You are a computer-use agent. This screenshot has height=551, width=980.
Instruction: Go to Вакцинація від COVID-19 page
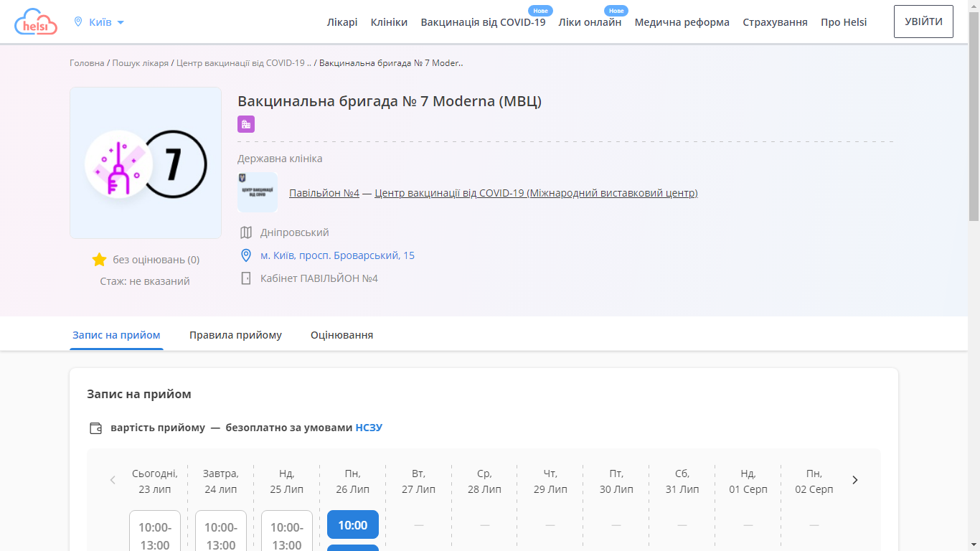(483, 22)
